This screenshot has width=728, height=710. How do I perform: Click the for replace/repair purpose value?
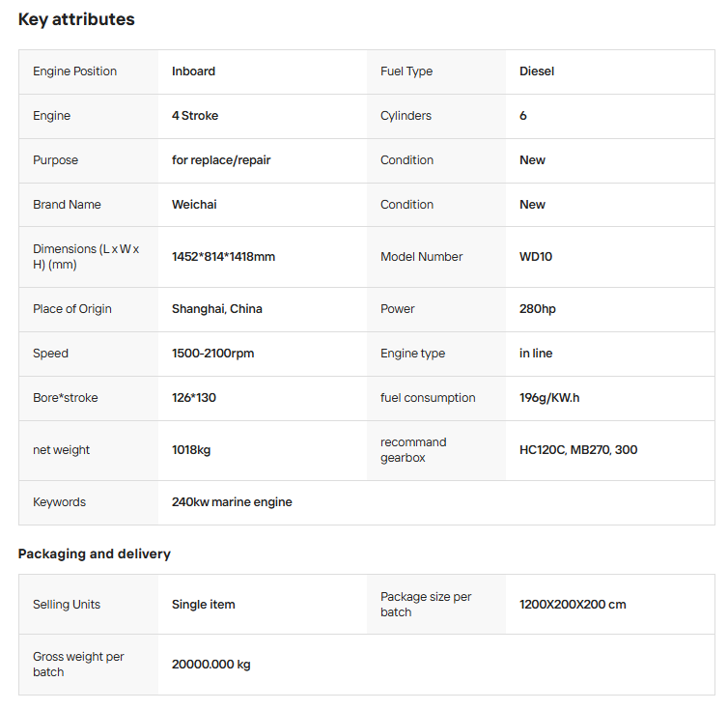tap(221, 160)
